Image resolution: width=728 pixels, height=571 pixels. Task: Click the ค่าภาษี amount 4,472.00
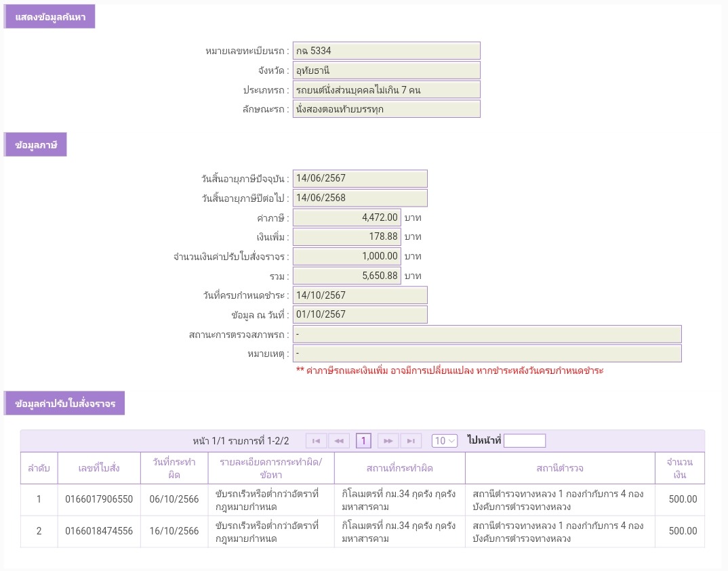pyautogui.click(x=347, y=217)
